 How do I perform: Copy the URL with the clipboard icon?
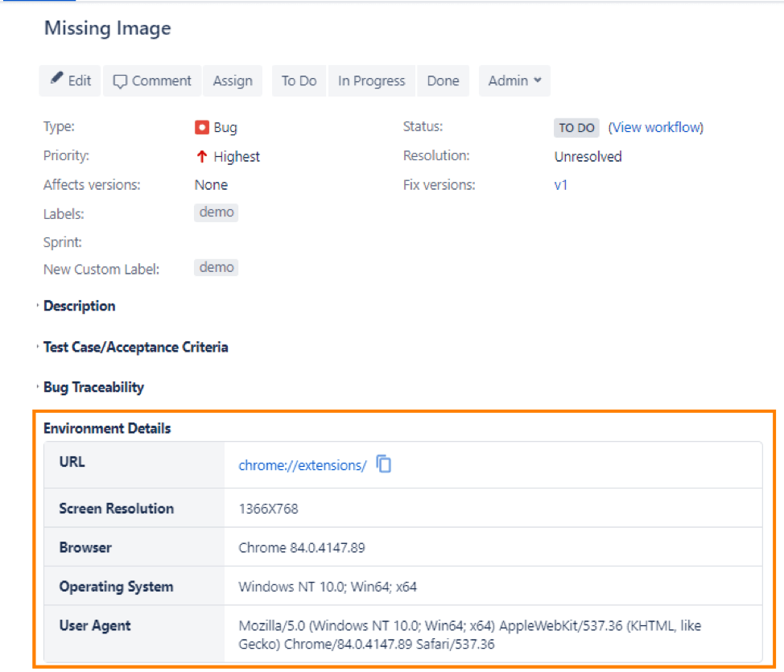click(383, 464)
